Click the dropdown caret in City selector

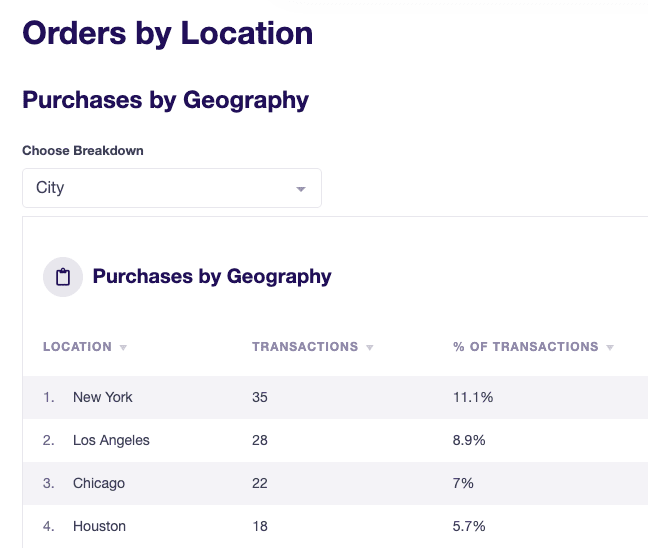tap(301, 189)
